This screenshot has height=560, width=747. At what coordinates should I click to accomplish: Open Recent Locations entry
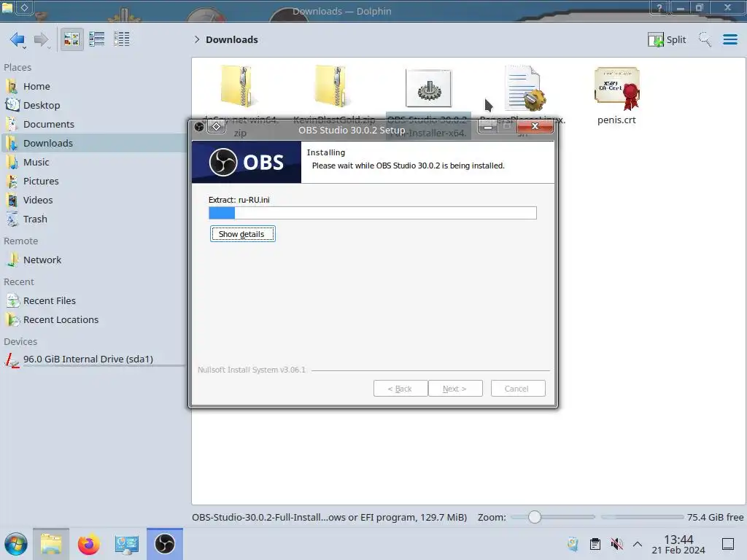93,320
